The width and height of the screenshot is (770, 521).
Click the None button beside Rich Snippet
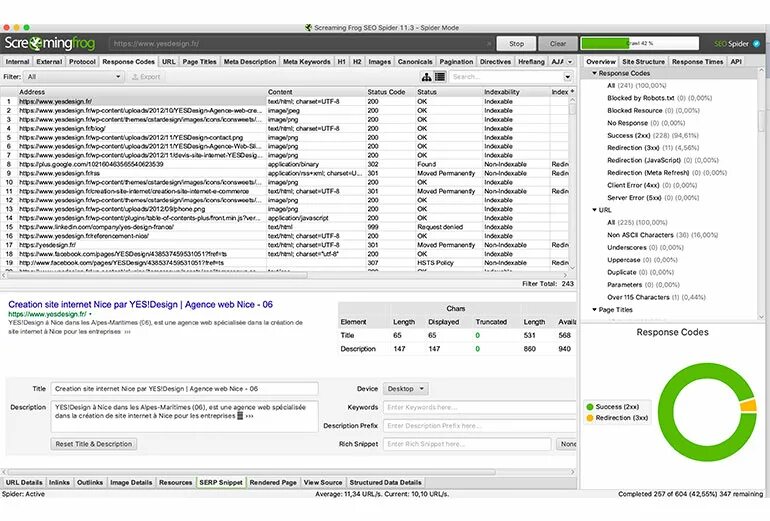tap(567, 444)
